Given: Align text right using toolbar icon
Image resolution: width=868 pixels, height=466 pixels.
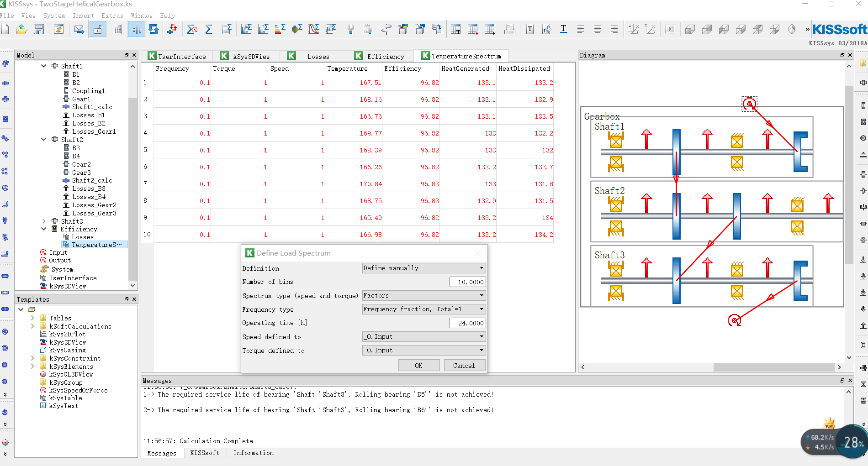Looking at the screenshot, I should [614, 30].
